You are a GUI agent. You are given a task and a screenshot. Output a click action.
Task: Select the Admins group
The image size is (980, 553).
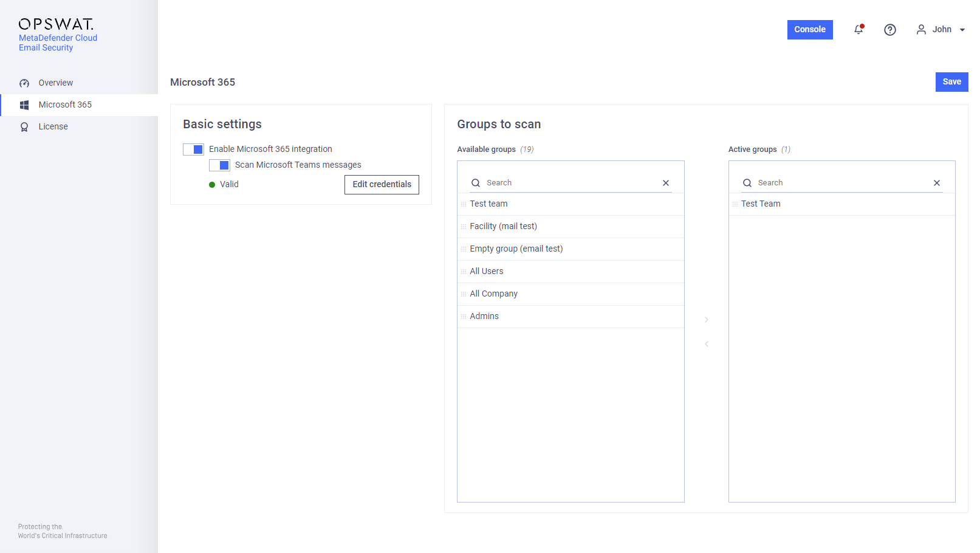[571, 317]
